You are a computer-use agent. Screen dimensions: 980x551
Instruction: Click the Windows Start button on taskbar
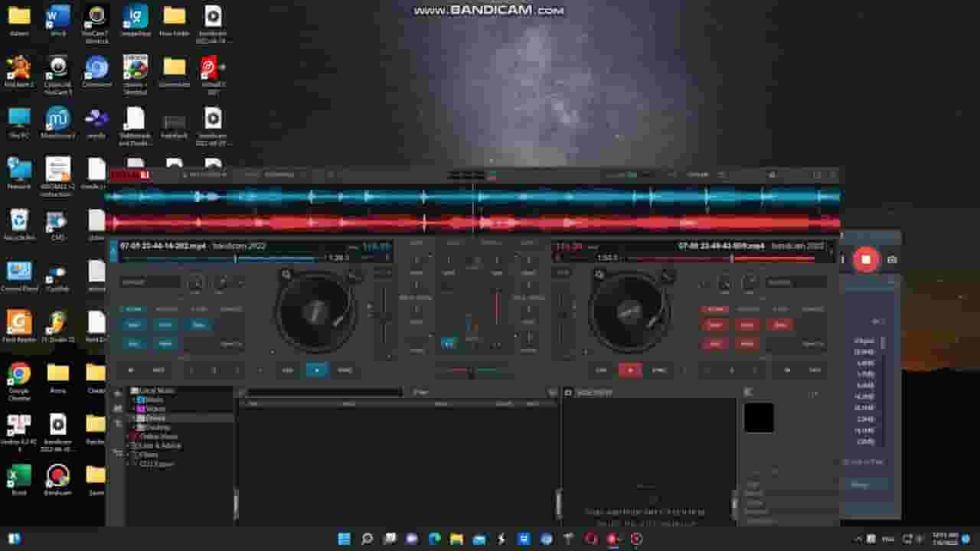tap(344, 539)
